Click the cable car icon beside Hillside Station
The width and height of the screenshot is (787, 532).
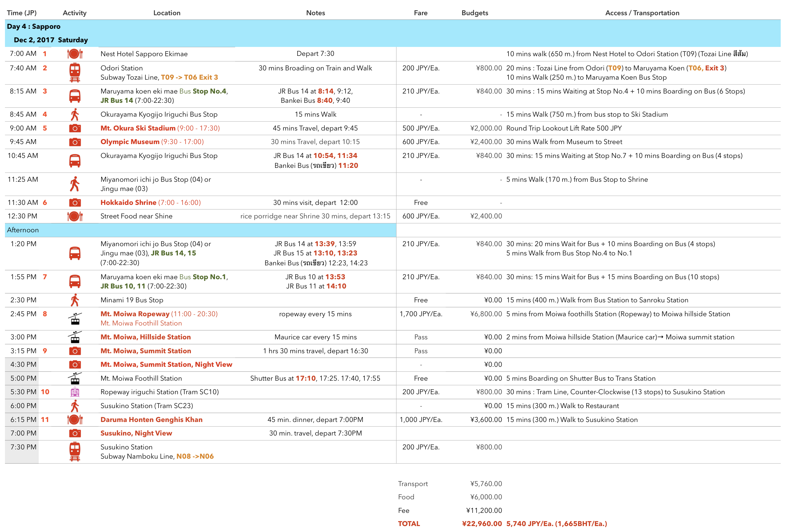click(75, 337)
